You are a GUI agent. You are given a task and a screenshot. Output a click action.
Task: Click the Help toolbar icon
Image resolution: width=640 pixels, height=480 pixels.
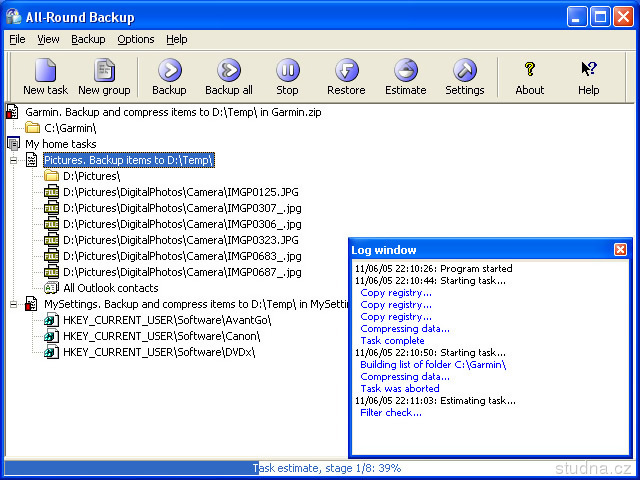[x=588, y=77]
